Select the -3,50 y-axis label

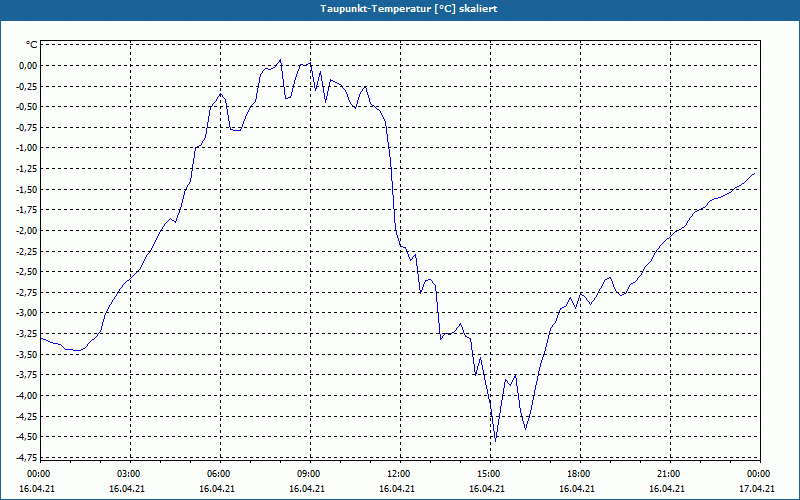tap(27, 354)
